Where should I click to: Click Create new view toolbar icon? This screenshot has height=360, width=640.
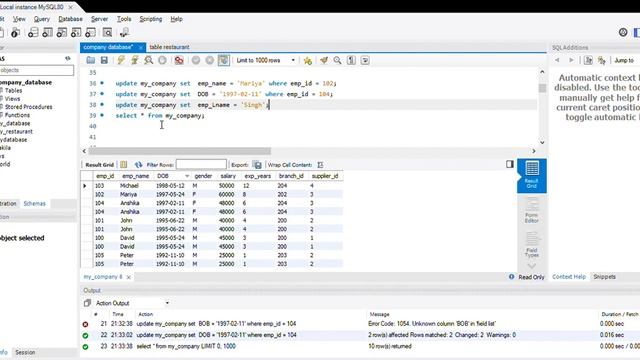(x=62, y=33)
